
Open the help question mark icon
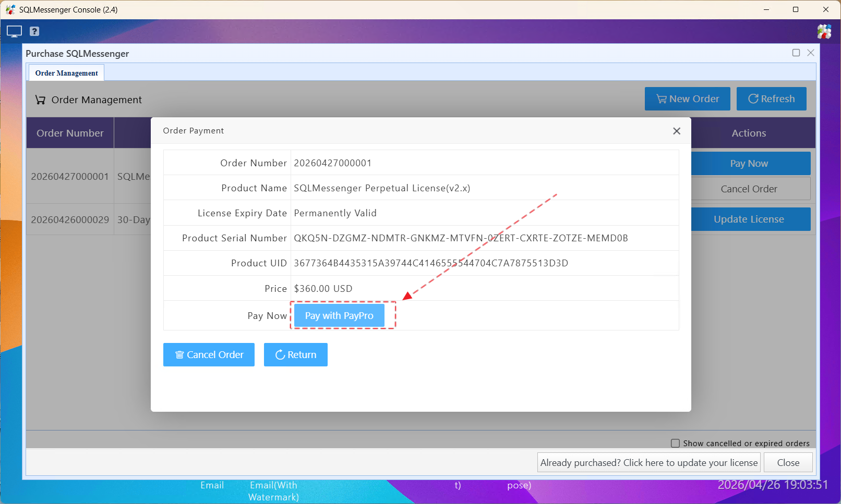pos(34,31)
